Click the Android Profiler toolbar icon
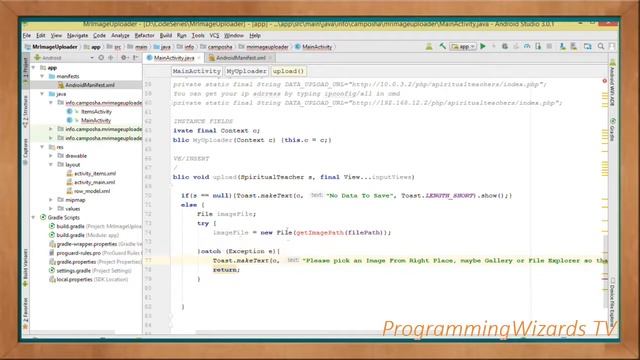This screenshot has width=640, height=360. point(527,47)
